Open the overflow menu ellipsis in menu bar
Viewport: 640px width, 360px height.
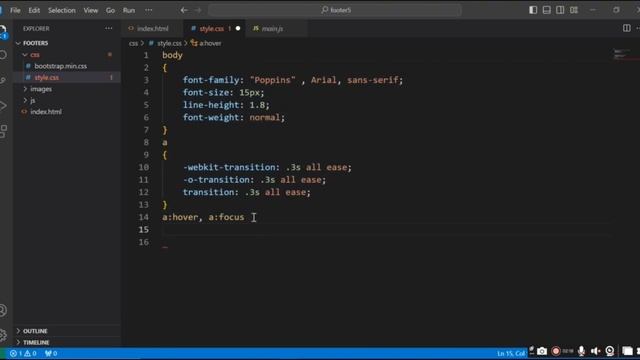click(x=149, y=10)
